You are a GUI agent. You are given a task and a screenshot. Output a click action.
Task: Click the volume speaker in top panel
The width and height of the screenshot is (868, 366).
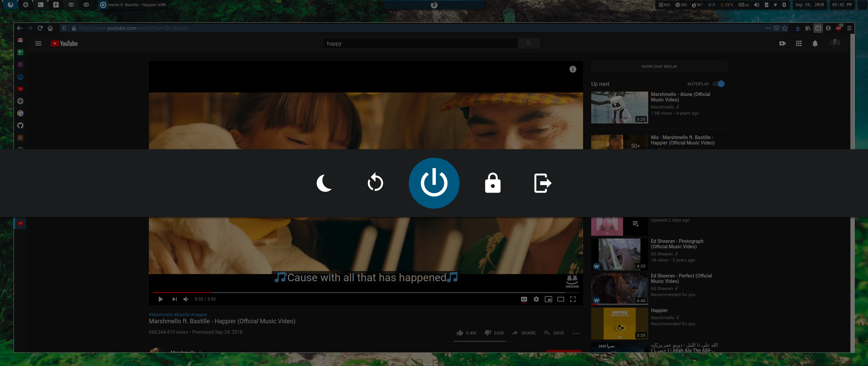[757, 5]
